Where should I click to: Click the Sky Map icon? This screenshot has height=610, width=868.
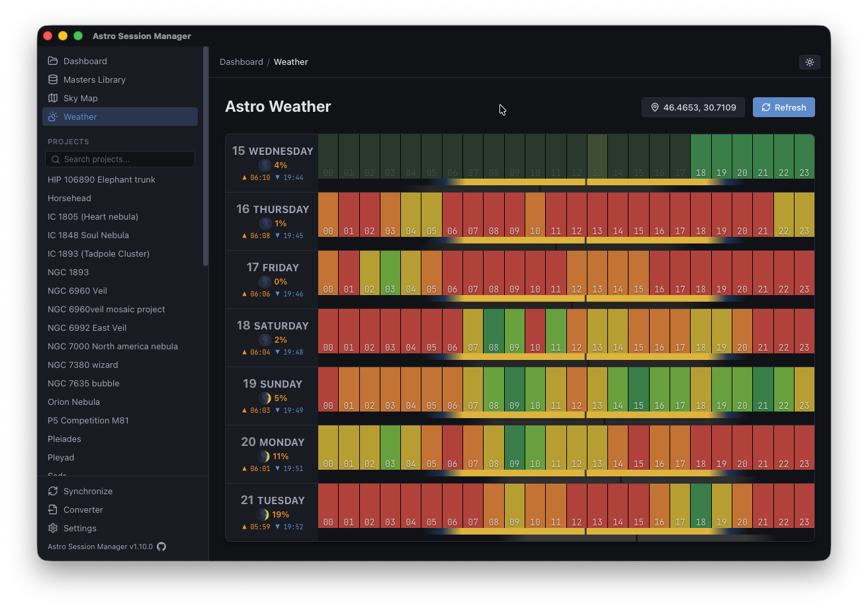click(53, 98)
